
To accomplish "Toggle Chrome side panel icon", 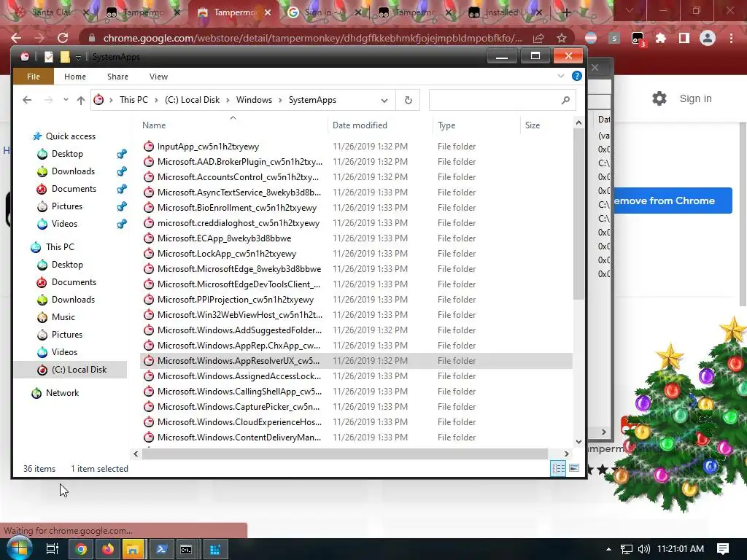I will (x=684, y=38).
